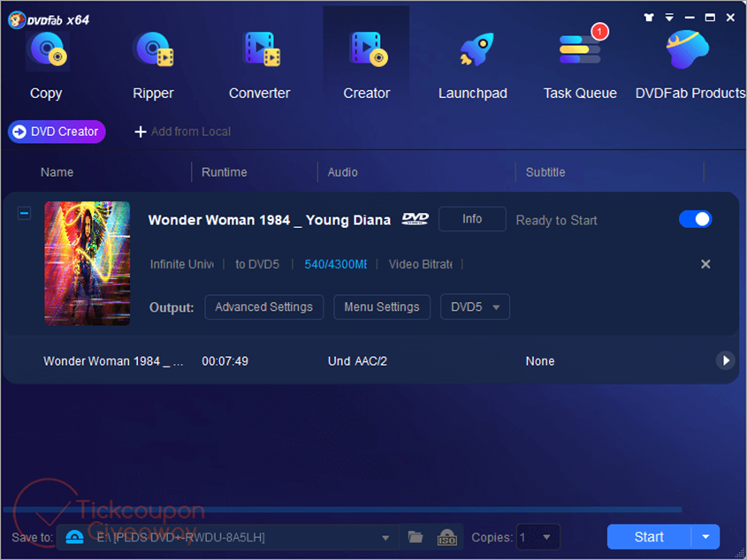Open the Task Queue

pos(580,65)
